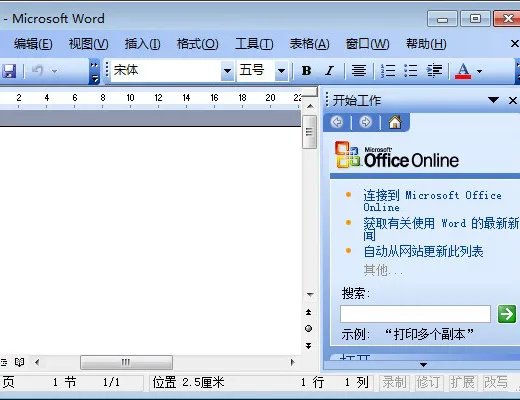Open the 编辑(E) menu
Viewport: 520px width, 400px height.
pos(33,44)
